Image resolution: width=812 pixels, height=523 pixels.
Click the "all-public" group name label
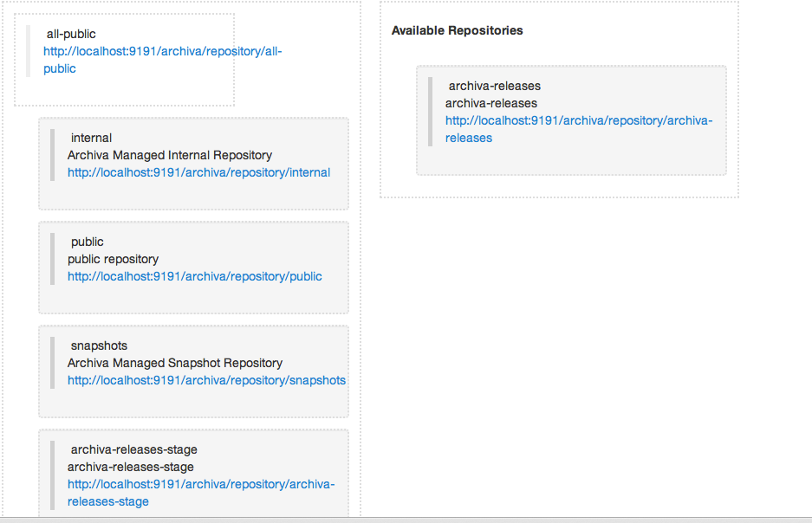(71, 34)
